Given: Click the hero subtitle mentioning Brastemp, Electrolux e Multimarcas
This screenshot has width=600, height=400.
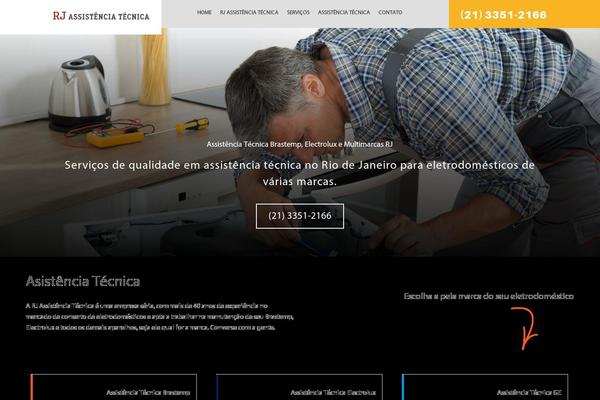Looking at the screenshot, I should pos(299,144).
